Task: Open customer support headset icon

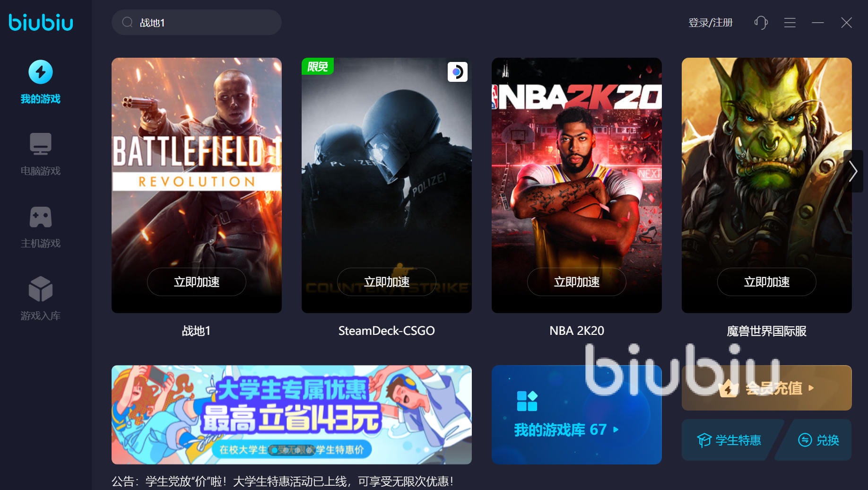Action: [x=761, y=22]
